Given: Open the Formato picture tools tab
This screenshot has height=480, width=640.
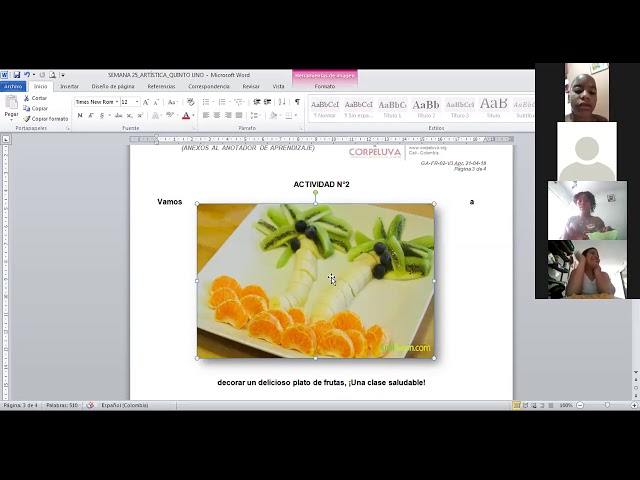Looking at the screenshot, I should tap(325, 87).
